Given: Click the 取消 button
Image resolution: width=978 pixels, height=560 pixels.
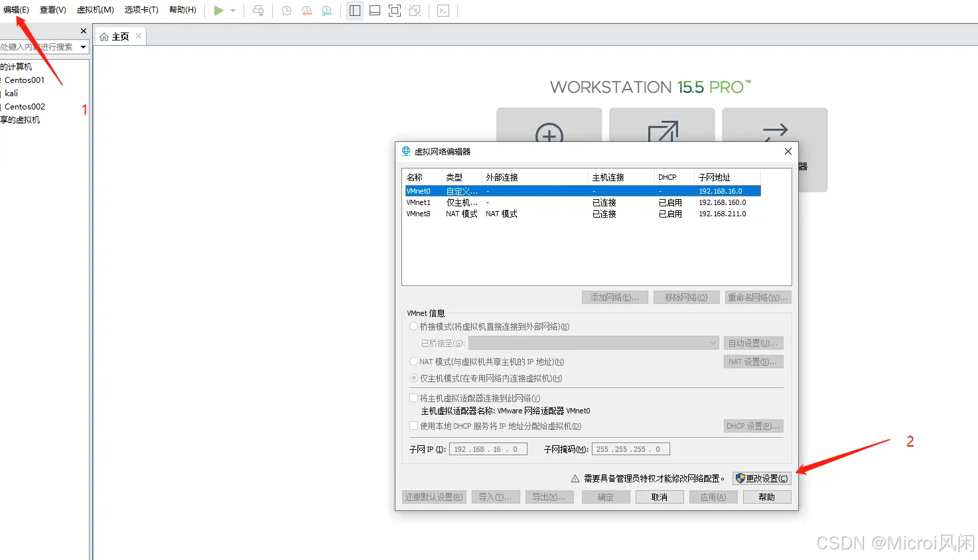Looking at the screenshot, I should (660, 497).
